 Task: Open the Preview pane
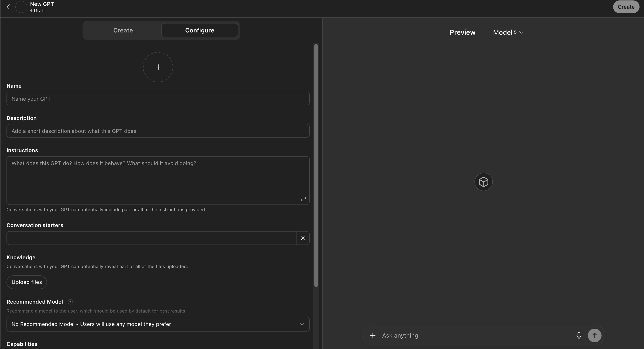coord(462,32)
